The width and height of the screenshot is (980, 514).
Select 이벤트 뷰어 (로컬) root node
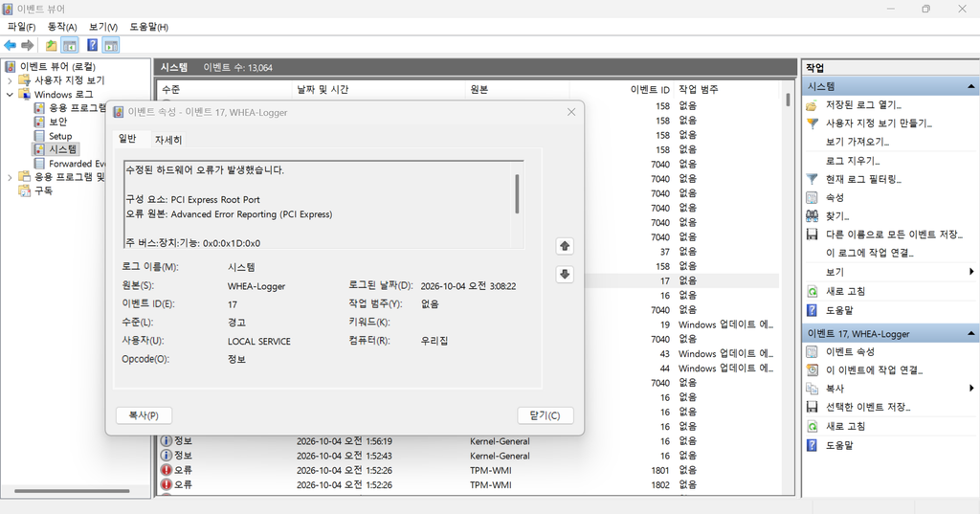click(57, 66)
